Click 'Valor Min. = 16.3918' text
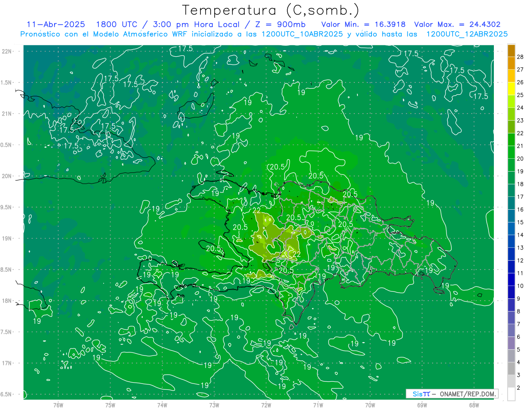532x411 pixels. point(364,24)
